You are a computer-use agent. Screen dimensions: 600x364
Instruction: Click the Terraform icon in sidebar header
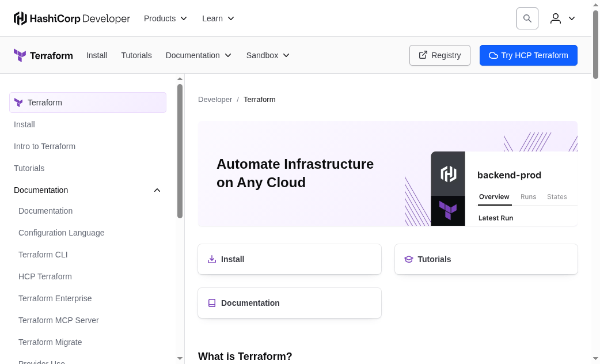(18, 103)
